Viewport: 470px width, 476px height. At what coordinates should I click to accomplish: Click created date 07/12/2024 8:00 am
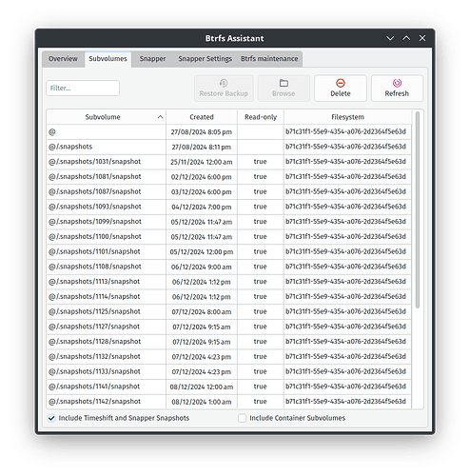202,312
